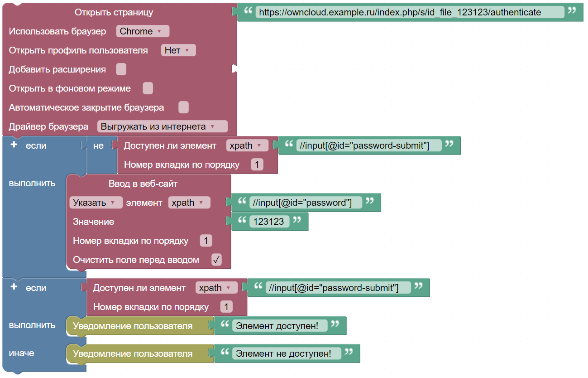Uncheck 'Очистить поле перед вводом' checkbox
This screenshot has width=588, height=378.
(x=216, y=260)
